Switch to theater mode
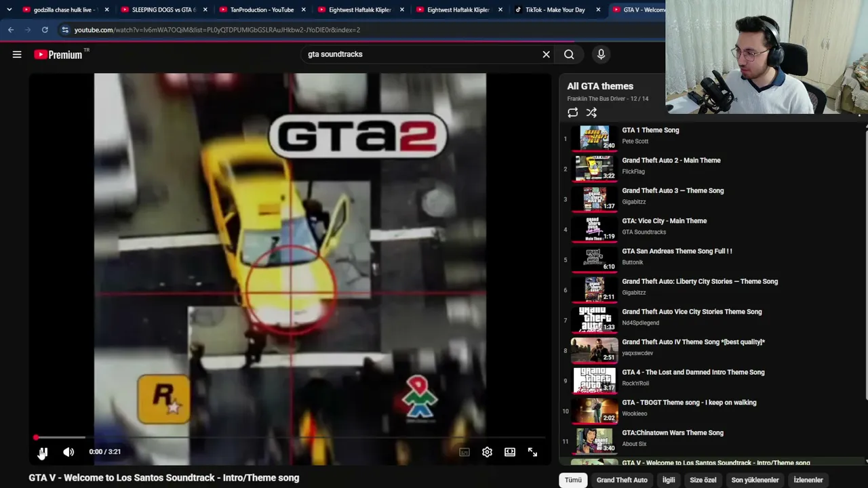The height and width of the screenshot is (488, 868). click(510, 452)
